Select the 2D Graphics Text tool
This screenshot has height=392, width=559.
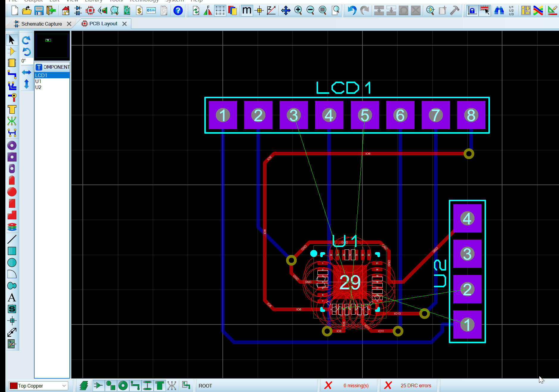pos(12,298)
